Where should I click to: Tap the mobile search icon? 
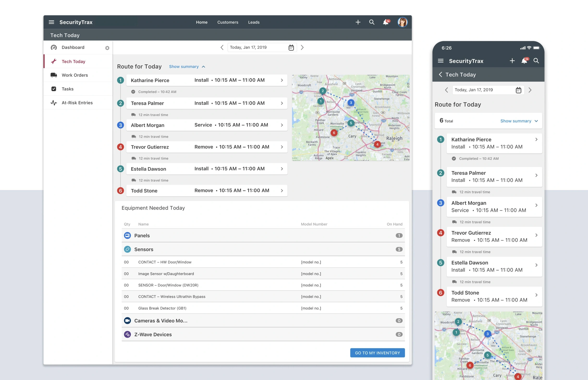click(536, 61)
